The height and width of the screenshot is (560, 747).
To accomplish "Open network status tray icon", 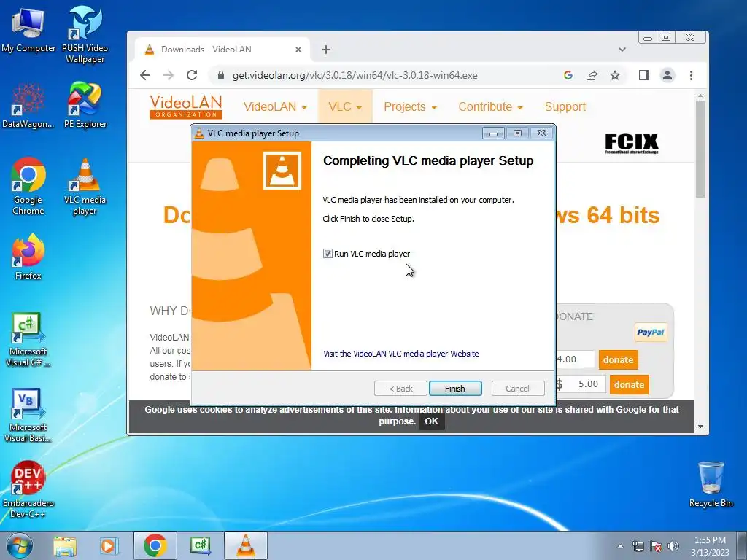I will point(638,546).
